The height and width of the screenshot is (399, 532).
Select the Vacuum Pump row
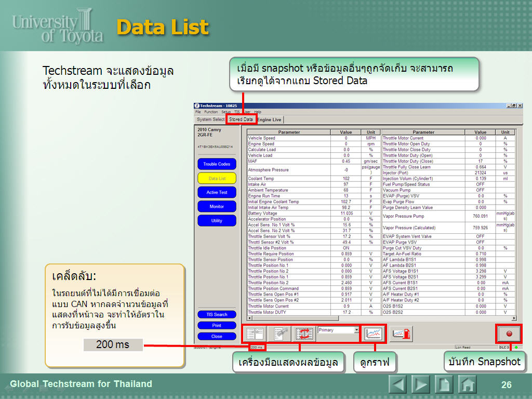click(448, 190)
